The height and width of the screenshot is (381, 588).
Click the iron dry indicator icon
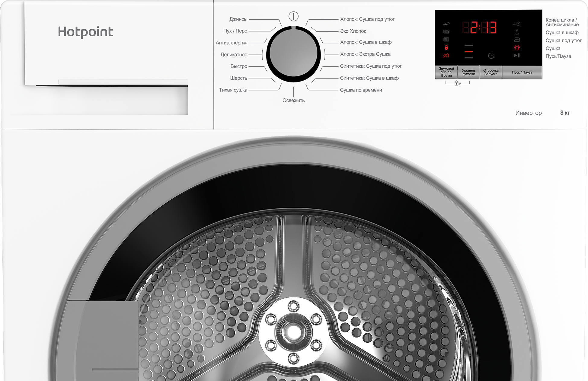click(517, 40)
